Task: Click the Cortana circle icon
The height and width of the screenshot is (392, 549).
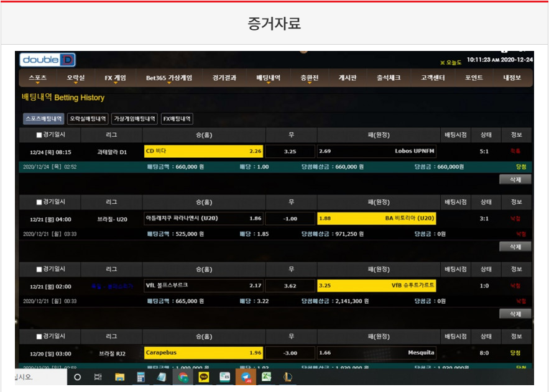Action: coord(78,376)
